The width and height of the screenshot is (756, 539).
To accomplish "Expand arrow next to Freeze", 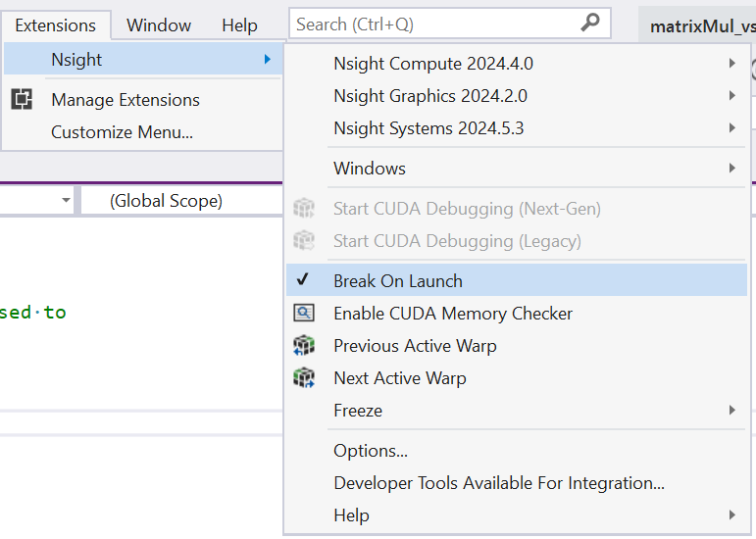I will point(732,410).
